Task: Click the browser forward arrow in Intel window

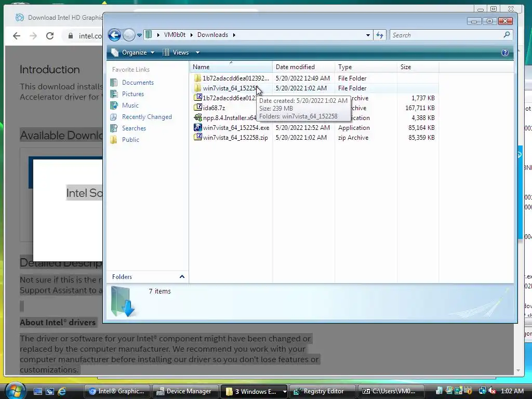Action: click(33, 36)
